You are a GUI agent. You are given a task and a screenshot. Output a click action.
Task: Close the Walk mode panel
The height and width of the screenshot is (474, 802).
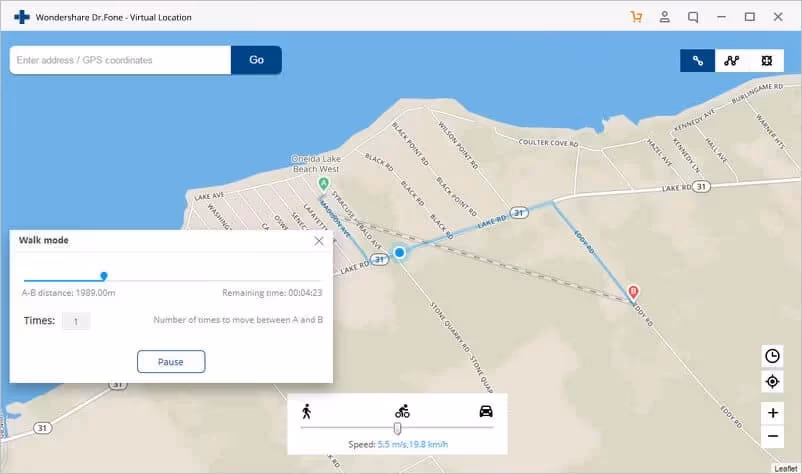(x=319, y=241)
